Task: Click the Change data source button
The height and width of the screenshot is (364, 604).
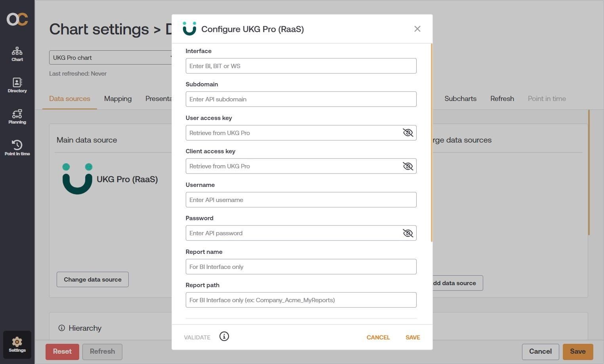Action: (x=93, y=279)
